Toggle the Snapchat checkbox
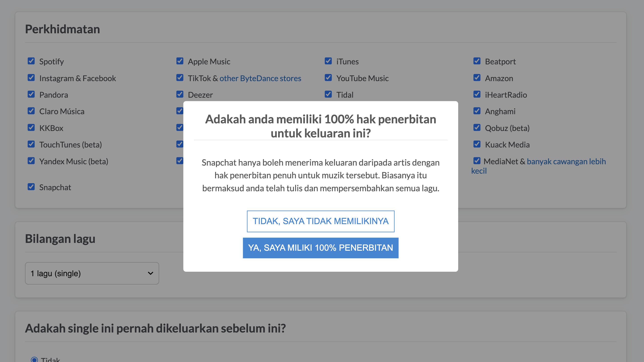The height and width of the screenshot is (362, 644). [31, 187]
